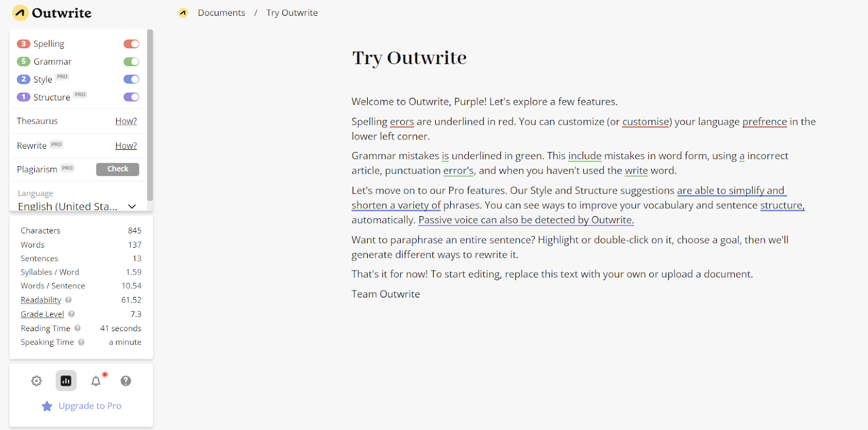Click the Upgrade to Pro link
Screen dimensions: 868x430
(90, 406)
